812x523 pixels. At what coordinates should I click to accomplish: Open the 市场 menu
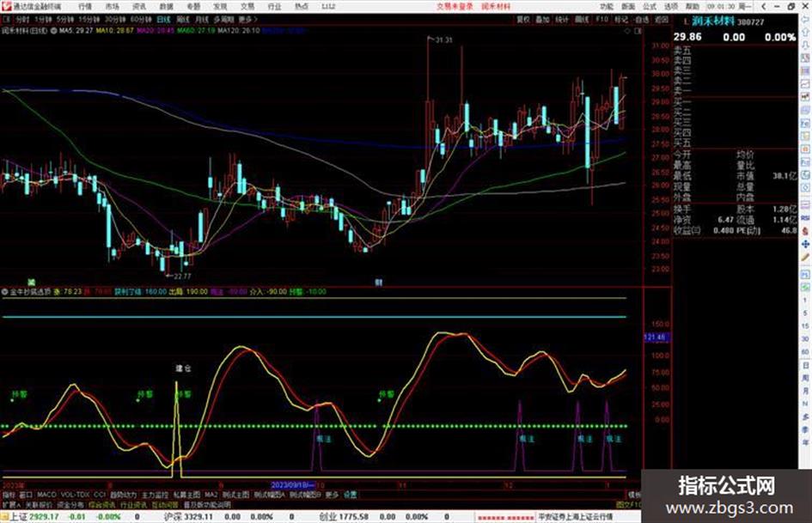pos(112,7)
